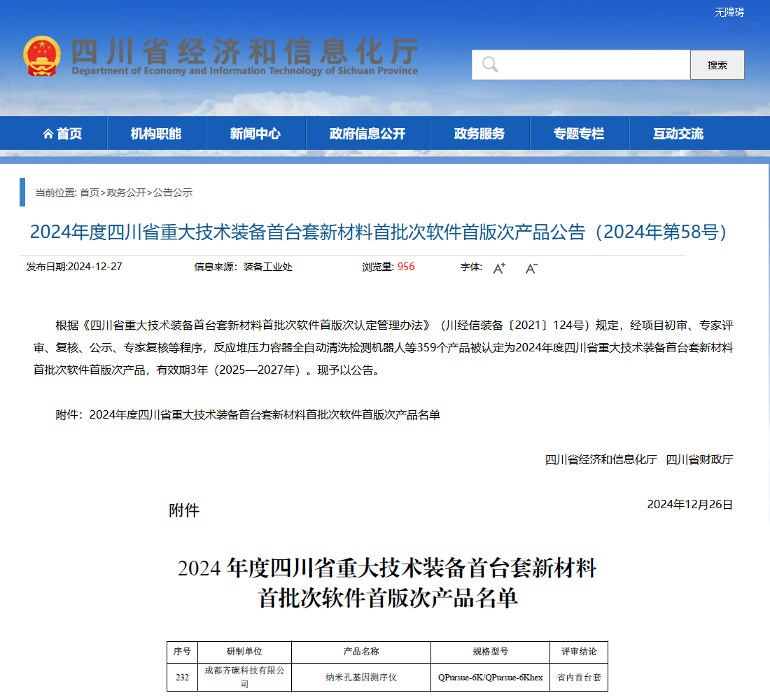
Task: Click table header 产品名称
Action: (361, 652)
